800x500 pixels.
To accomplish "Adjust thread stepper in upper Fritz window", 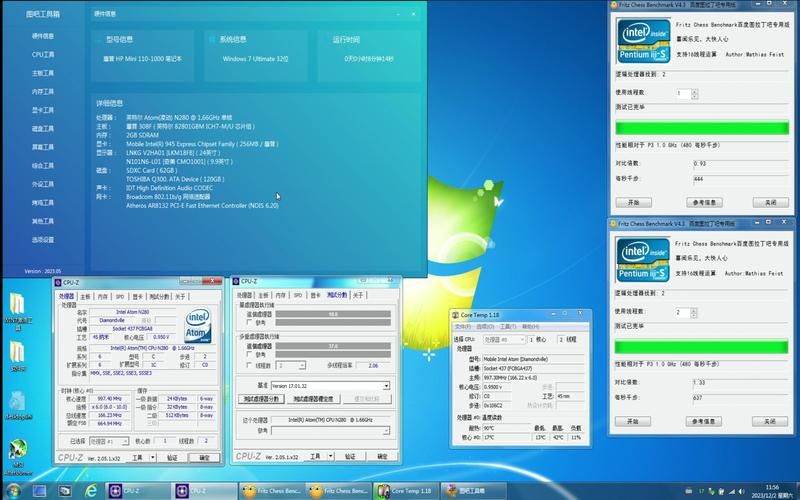I will tap(694, 93).
